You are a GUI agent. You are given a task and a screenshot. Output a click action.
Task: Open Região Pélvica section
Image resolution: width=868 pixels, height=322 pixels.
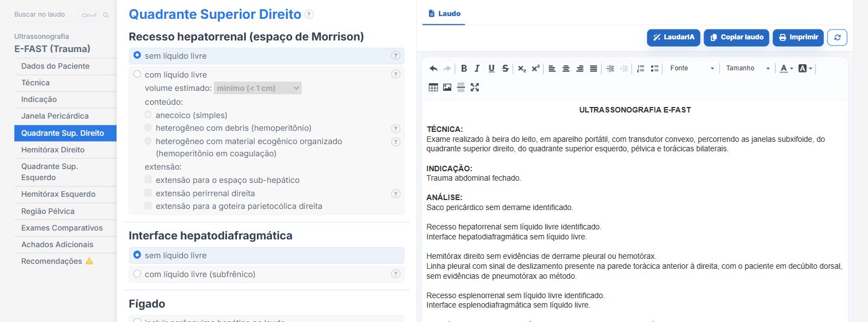click(65, 211)
